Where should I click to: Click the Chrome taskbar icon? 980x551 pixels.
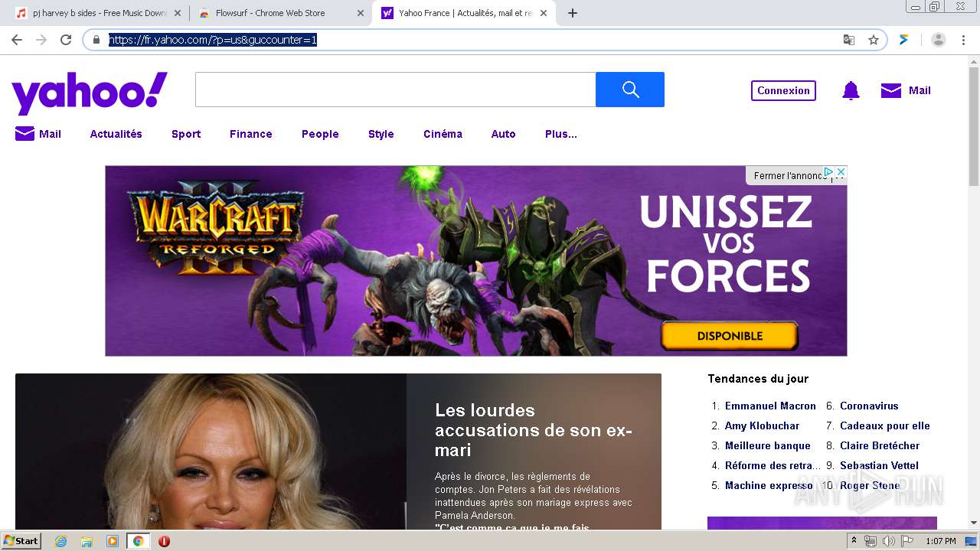[x=139, y=541]
